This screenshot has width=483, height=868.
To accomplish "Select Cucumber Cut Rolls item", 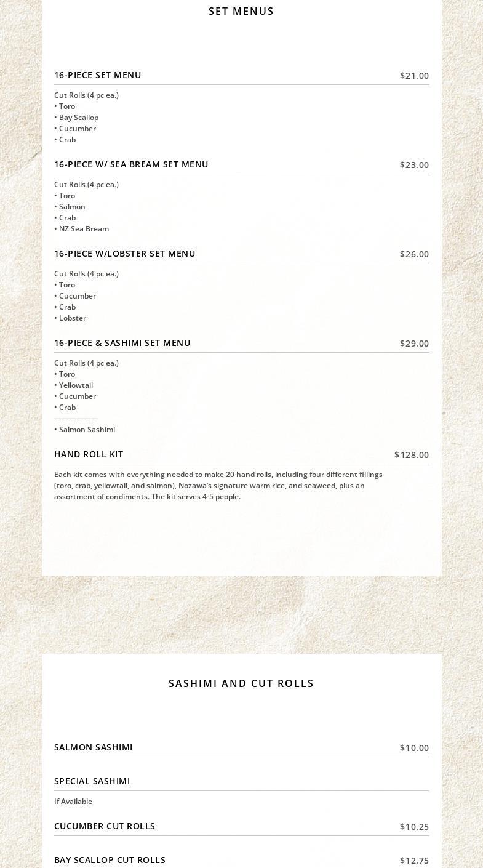I will tap(105, 826).
